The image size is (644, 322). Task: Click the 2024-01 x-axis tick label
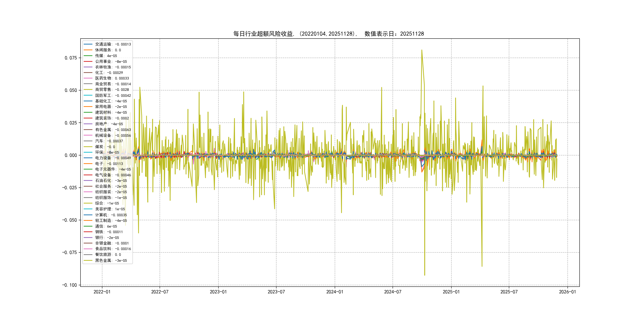click(335, 292)
